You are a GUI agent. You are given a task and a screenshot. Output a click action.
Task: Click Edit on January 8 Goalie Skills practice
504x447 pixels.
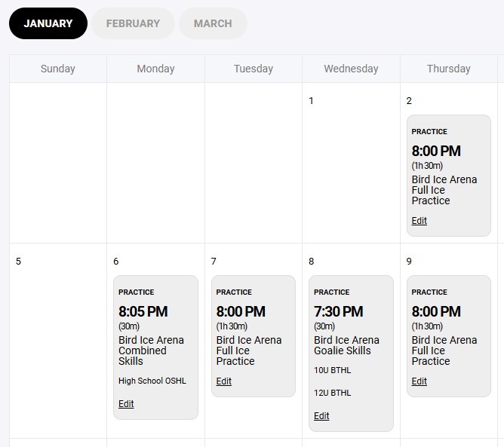click(x=321, y=416)
